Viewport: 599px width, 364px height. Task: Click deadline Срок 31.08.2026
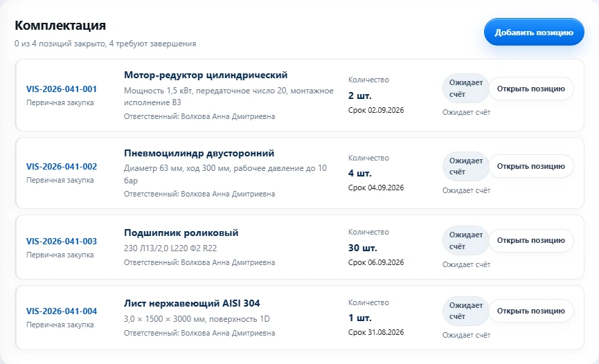click(x=376, y=332)
